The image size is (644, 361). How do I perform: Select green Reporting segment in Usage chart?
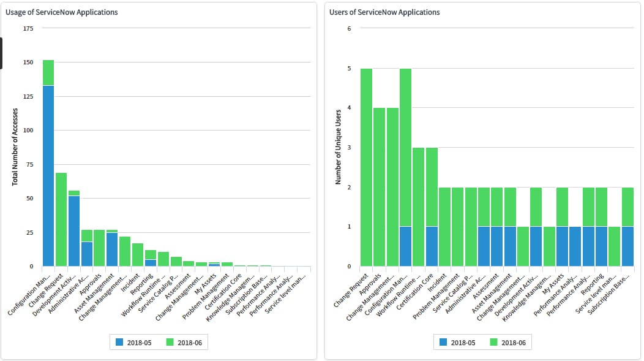[x=151, y=255]
